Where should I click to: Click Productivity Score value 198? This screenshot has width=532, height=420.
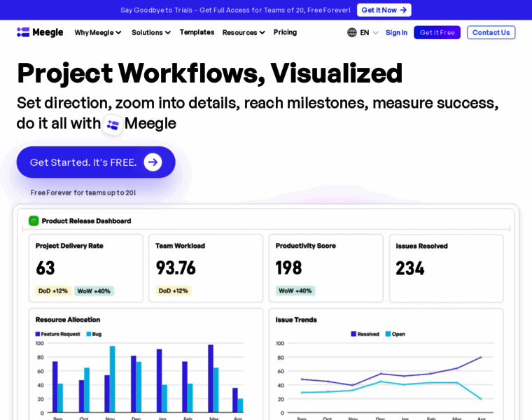(x=288, y=268)
